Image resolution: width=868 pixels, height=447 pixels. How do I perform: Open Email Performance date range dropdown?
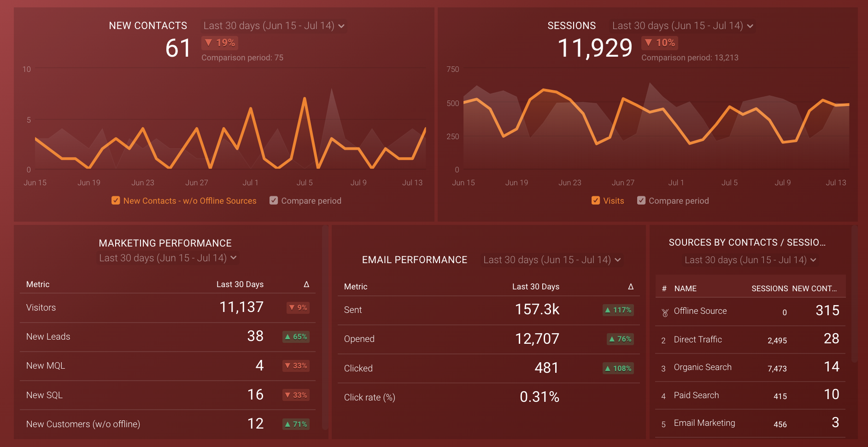tap(552, 260)
